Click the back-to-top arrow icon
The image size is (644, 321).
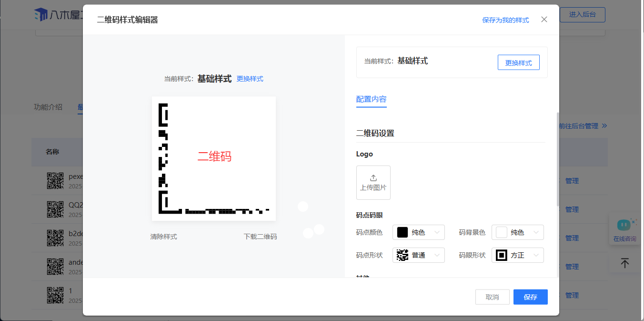click(x=624, y=263)
